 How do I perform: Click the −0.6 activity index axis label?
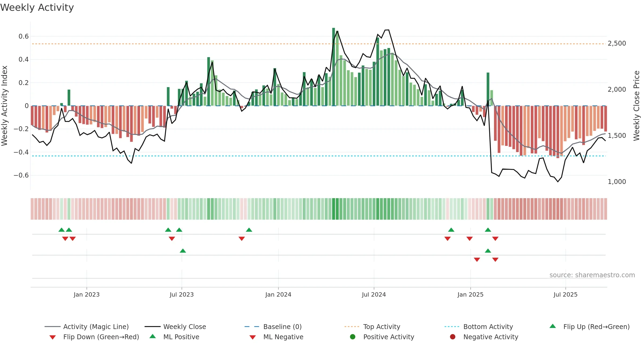[21, 175]
